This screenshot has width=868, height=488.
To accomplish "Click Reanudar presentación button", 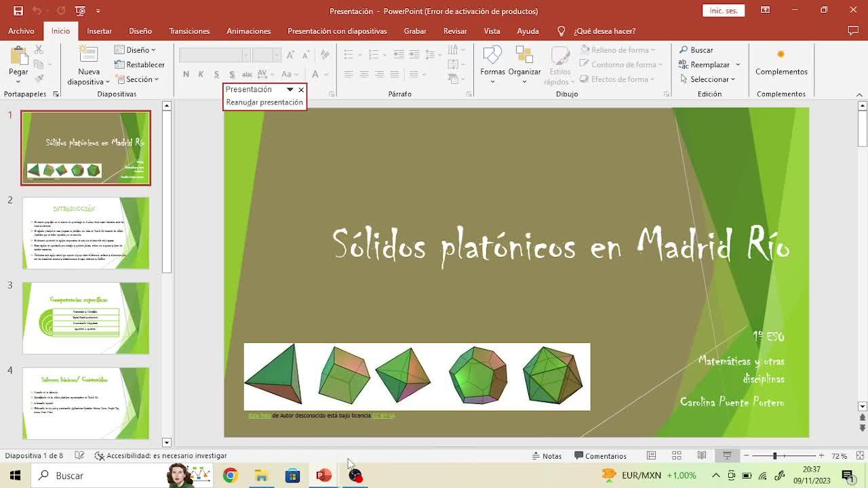I will 264,102.
